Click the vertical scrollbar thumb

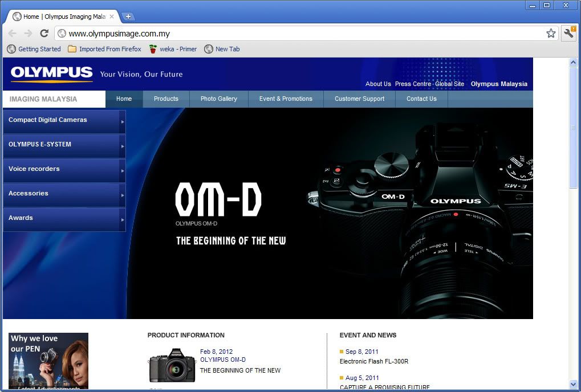(x=573, y=128)
